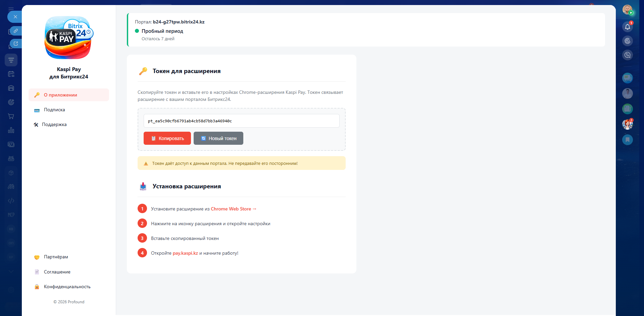Image resolution: width=644 pixels, height=316 pixels.
Task: Open the CoPilot spiral icon in right panel
Action: coord(628,41)
